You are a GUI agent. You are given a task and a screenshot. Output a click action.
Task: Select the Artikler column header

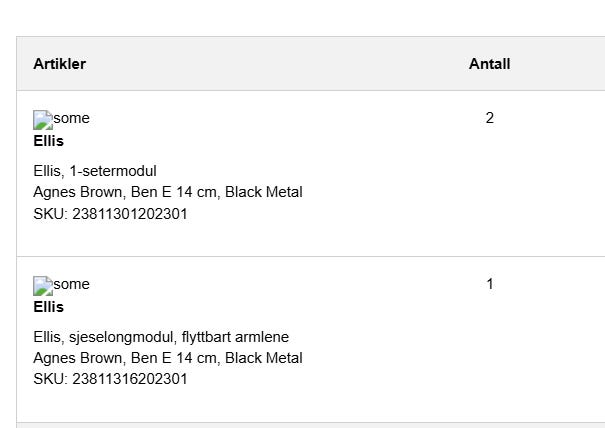[x=59, y=64]
